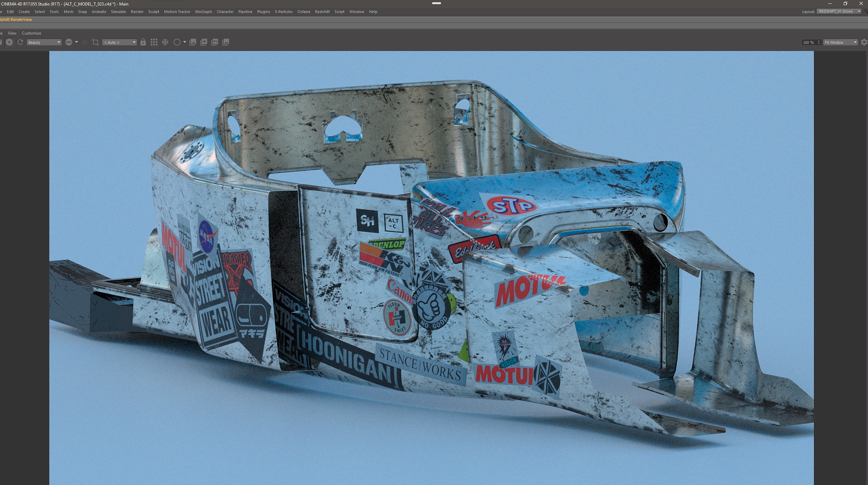Click the circle display mode icon
Screen dimensions: 868x485
coord(177,42)
